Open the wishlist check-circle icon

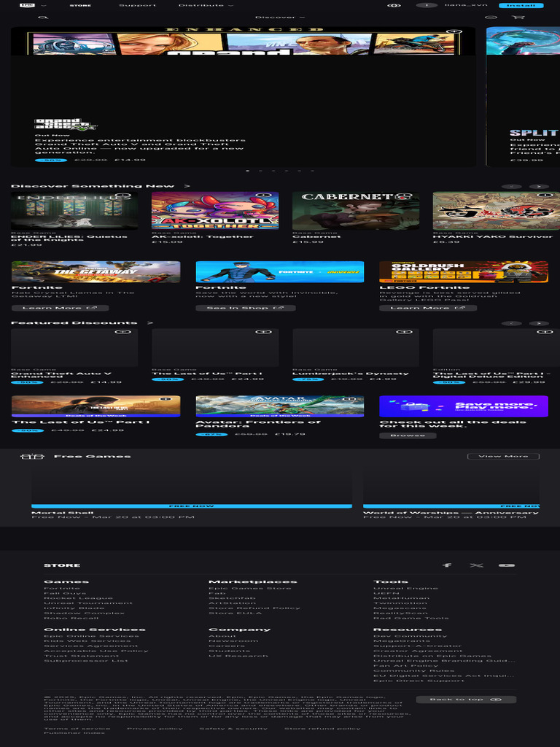491,18
